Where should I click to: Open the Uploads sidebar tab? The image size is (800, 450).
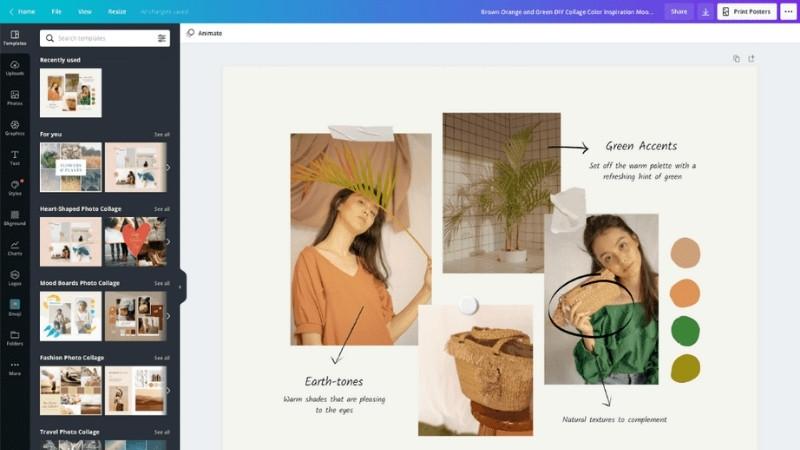(x=15, y=68)
